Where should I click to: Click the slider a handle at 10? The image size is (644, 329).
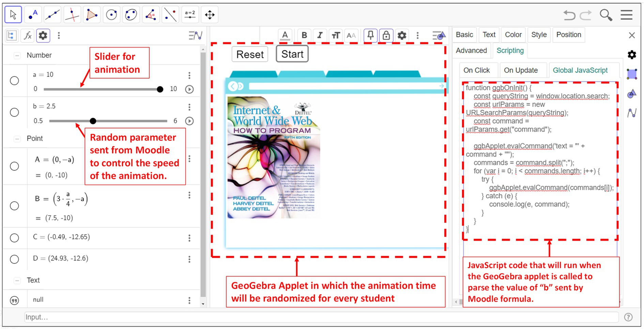[x=160, y=89]
